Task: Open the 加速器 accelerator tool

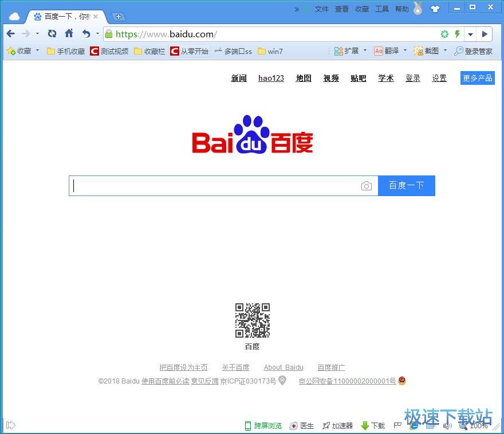Action: (x=337, y=425)
